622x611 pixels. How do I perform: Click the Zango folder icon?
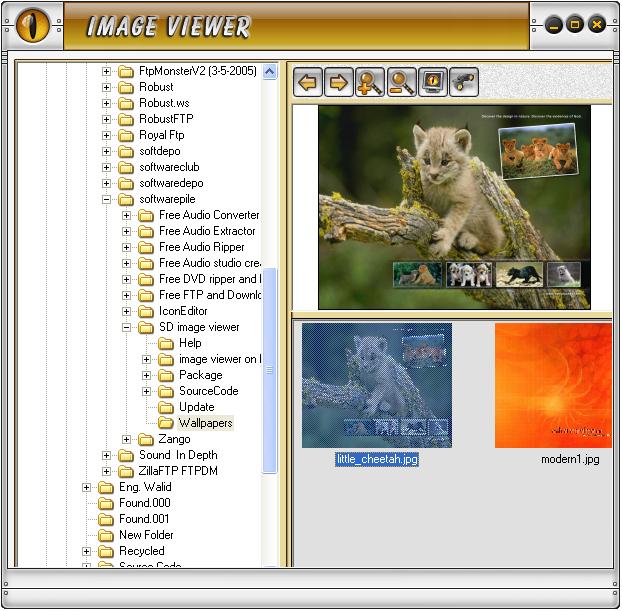coord(146,439)
